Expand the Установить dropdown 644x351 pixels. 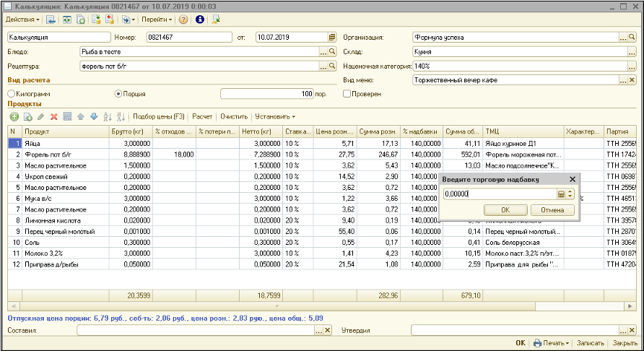[275, 116]
